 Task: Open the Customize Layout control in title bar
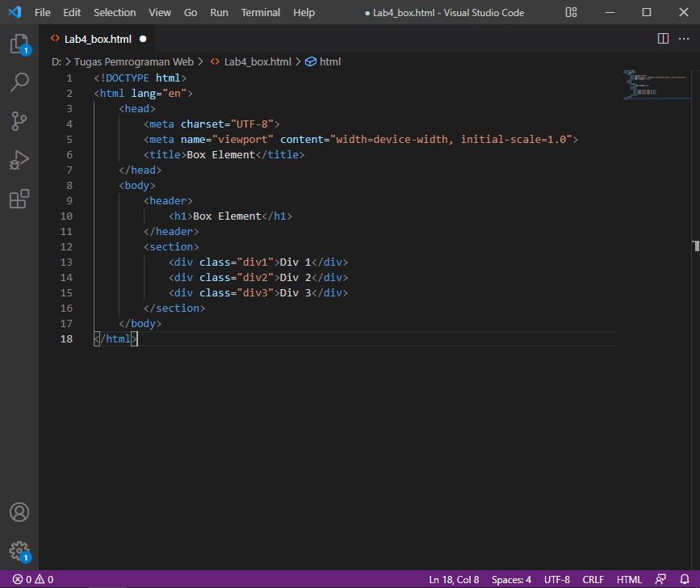(x=571, y=12)
